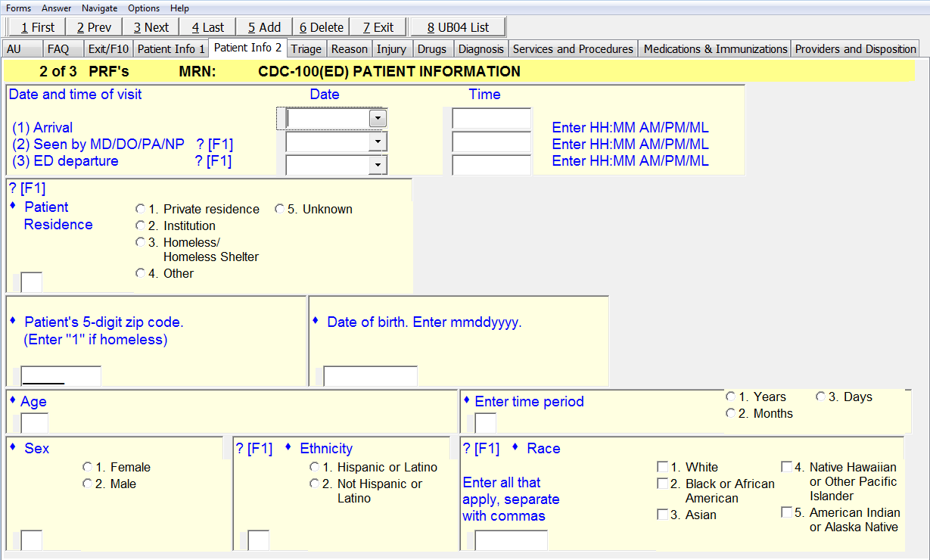The image size is (930, 560).
Task: Go to the Next record
Action: pyautogui.click(x=151, y=27)
